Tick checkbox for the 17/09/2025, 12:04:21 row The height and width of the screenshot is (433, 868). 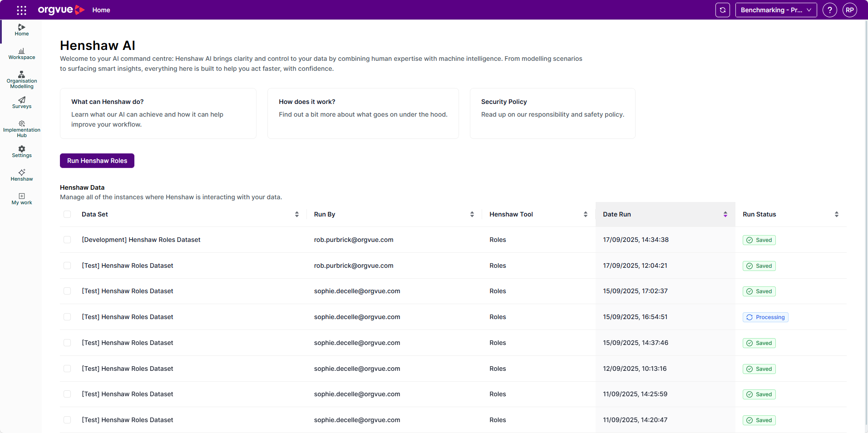[67, 266]
